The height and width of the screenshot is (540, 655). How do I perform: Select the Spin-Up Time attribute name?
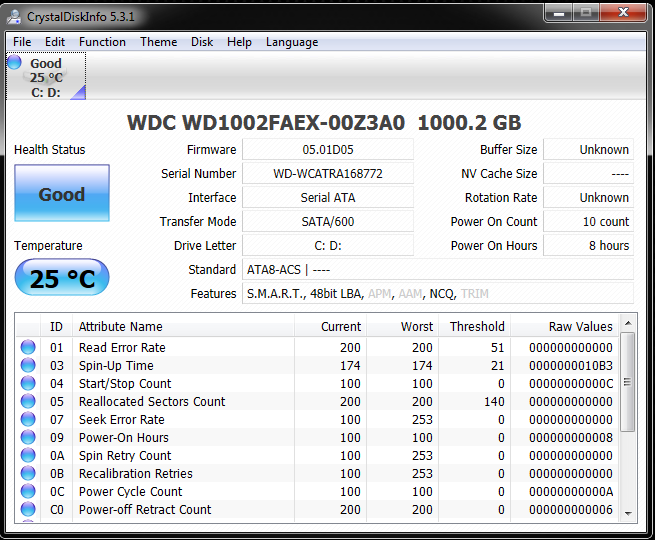pos(116,365)
